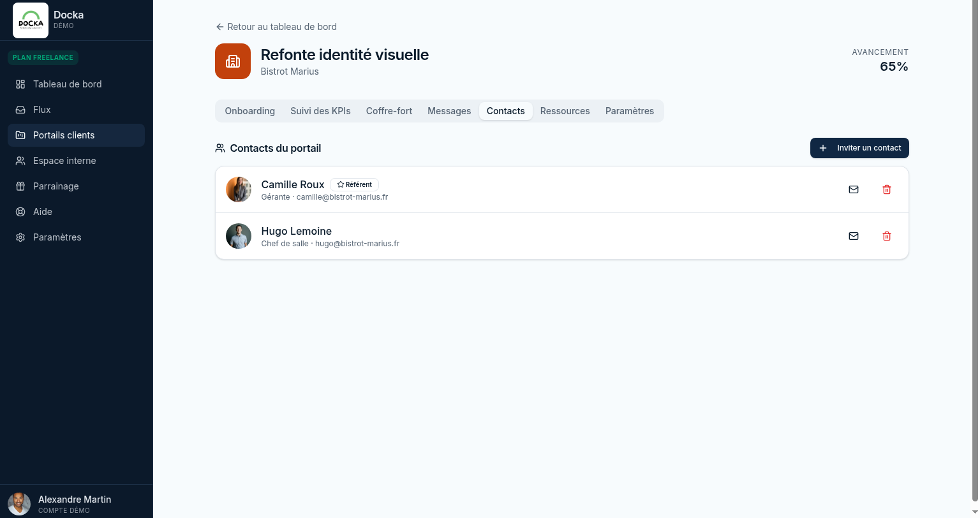Screen dimensions: 980x518
Task: Send email to Camille Roux via envelope icon
Action: click(854, 189)
